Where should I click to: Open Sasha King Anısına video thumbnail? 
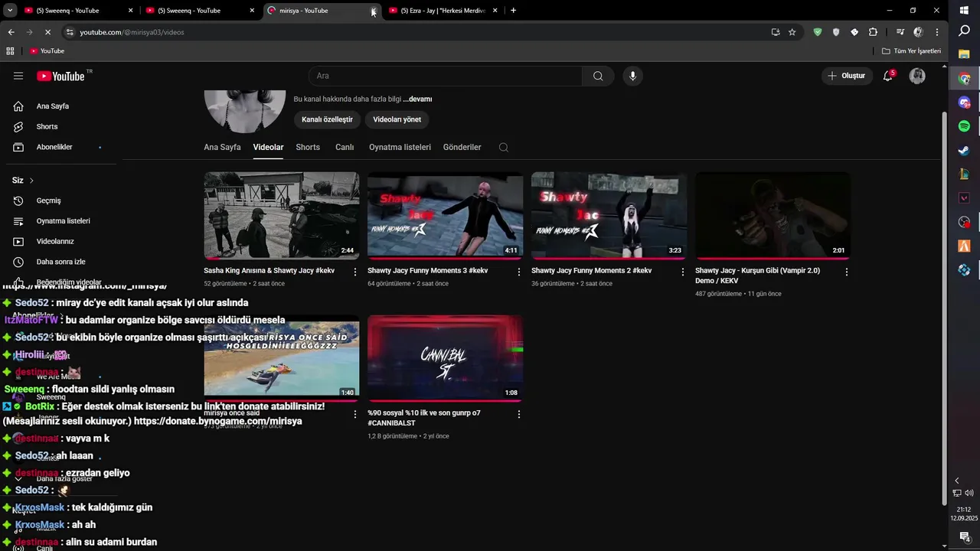click(281, 215)
